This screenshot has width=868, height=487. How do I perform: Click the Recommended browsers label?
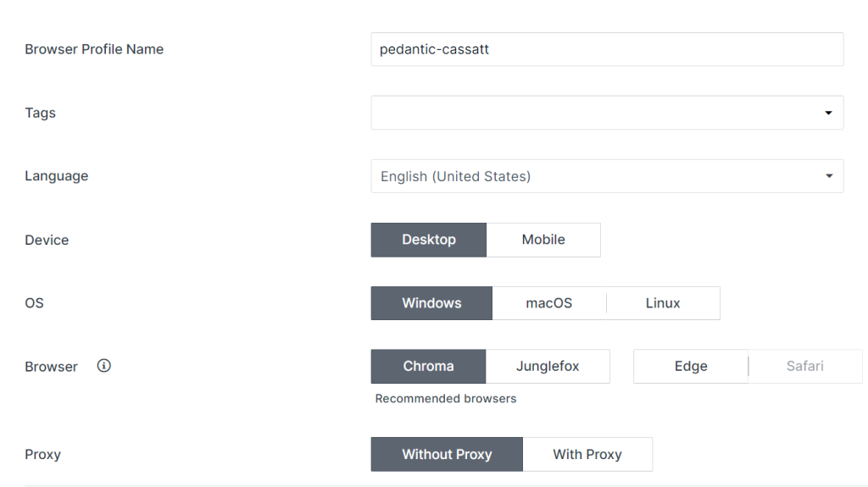point(446,398)
